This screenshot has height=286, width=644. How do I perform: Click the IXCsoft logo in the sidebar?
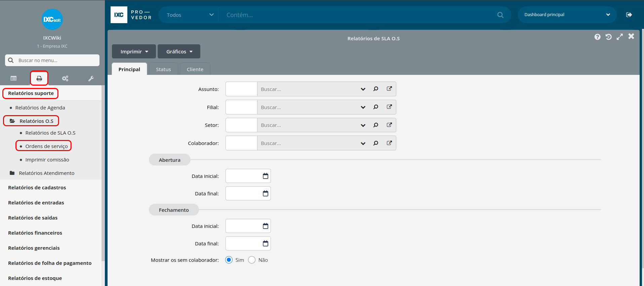[x=52, y=19]
